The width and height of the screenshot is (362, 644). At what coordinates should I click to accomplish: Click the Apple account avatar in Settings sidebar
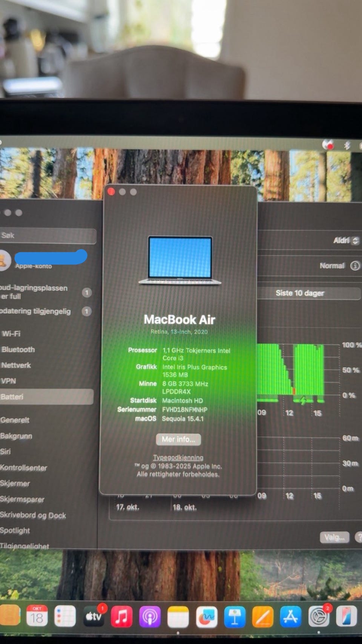pos(4,260)
